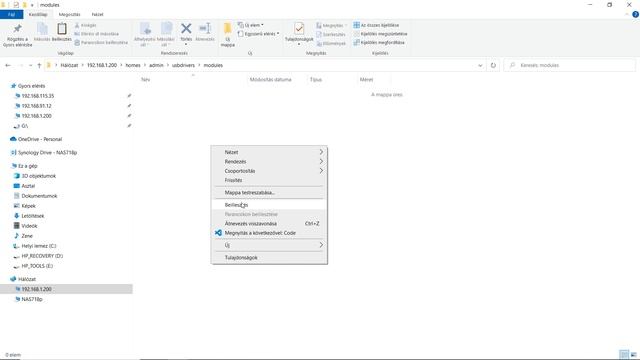Sort by the Típus column header

(316, 80)
